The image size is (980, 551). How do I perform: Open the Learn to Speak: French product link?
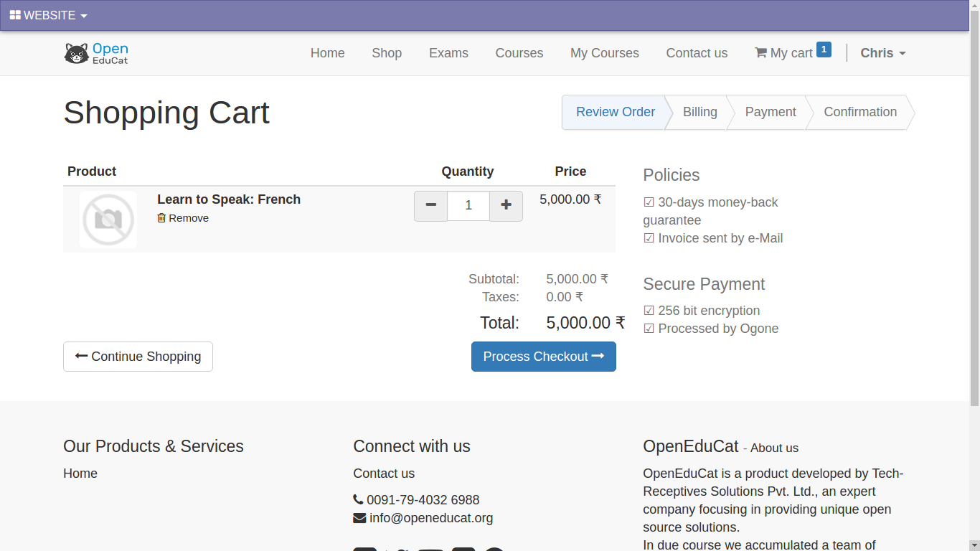tap(229, 199)
